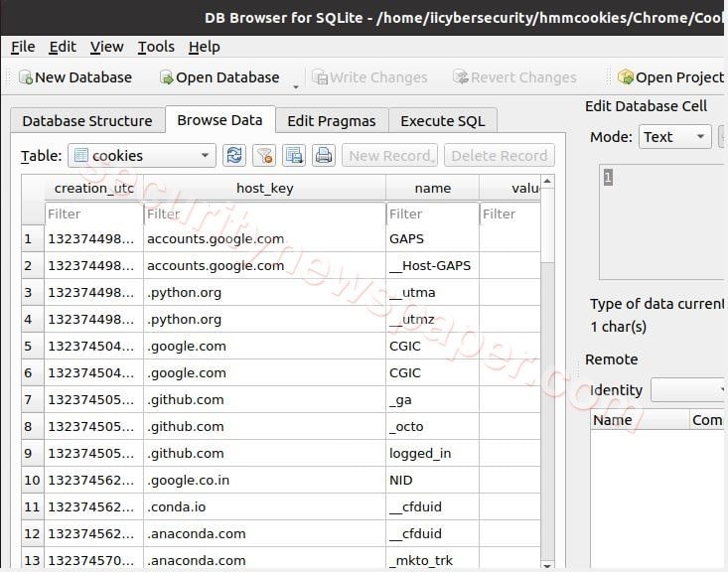Click the print table icon
Viewport: 728px width, 572px height.
324,155
